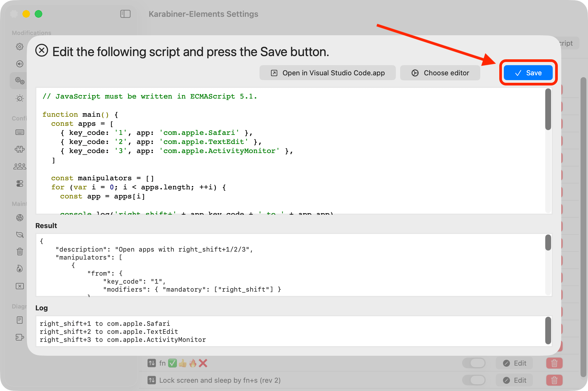Click the reorder arrows beside Lock screen rule
Viewport: 588px width, 391px height.
152,380
